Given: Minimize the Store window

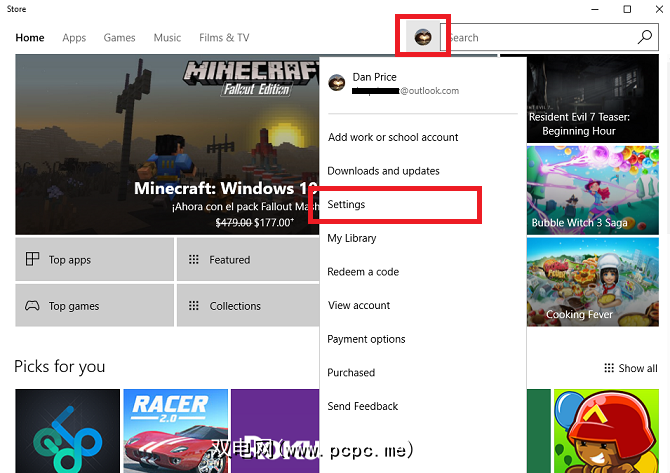Looking at the screenshot, I should tap(595, 9).
